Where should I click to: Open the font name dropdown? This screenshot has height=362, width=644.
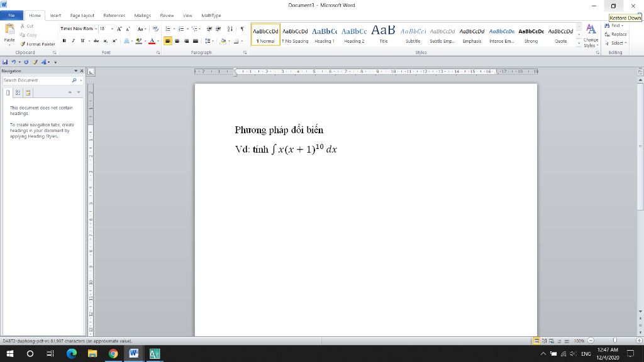coord(96,29)
